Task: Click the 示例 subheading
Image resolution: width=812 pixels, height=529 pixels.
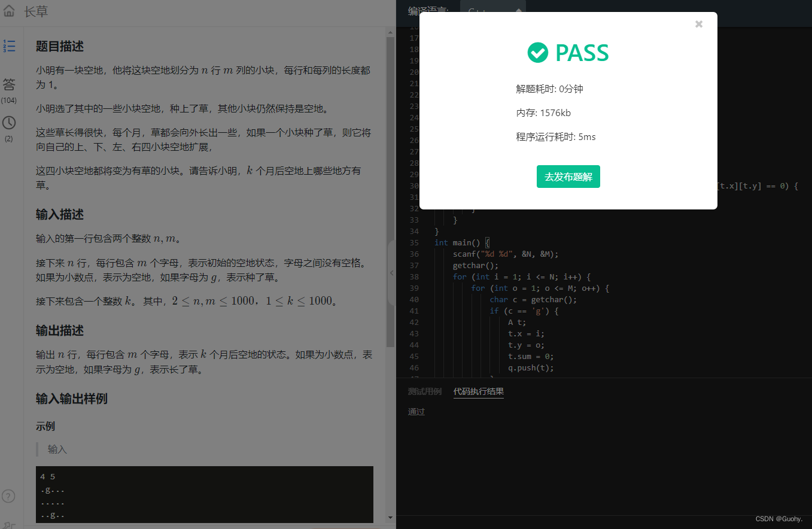Action: [x=45, y=426]
